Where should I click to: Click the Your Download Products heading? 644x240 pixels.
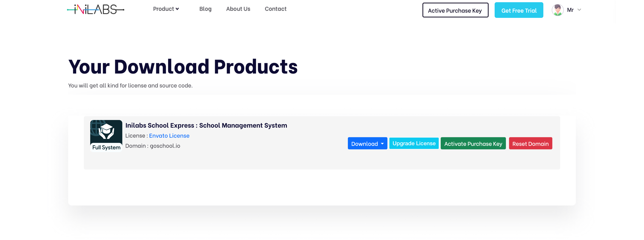(183, 67)
